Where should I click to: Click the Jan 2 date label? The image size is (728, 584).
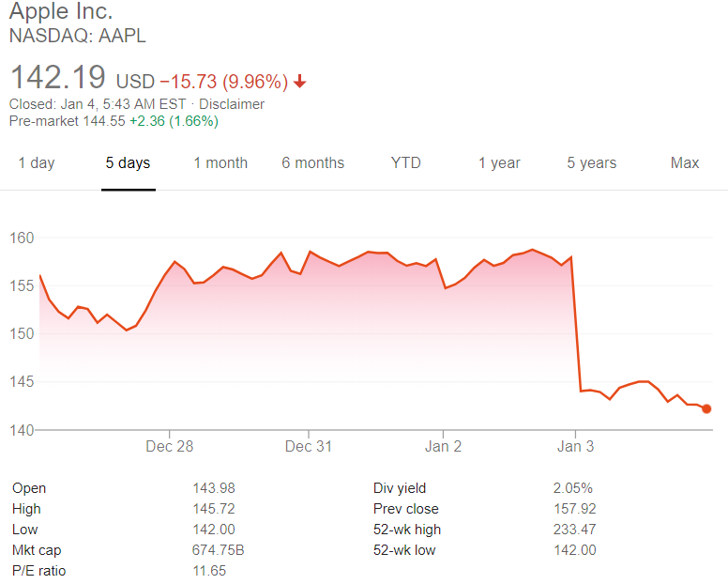tap(444, 447)
